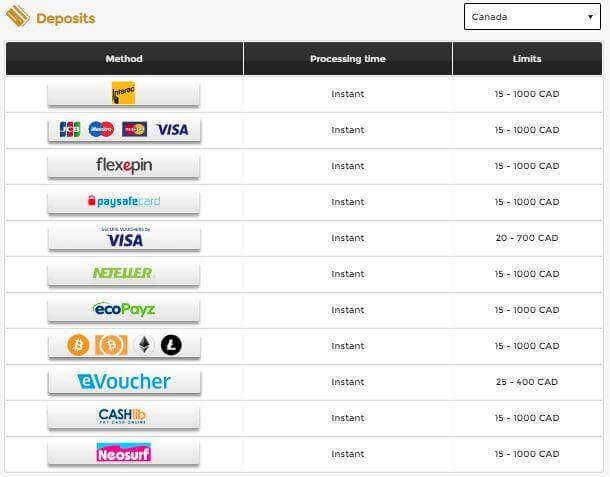Viewport: 610px width, 477px height.
Task: Click the Bitcoin Cash square icon
Action: click(x=111, y=345)
